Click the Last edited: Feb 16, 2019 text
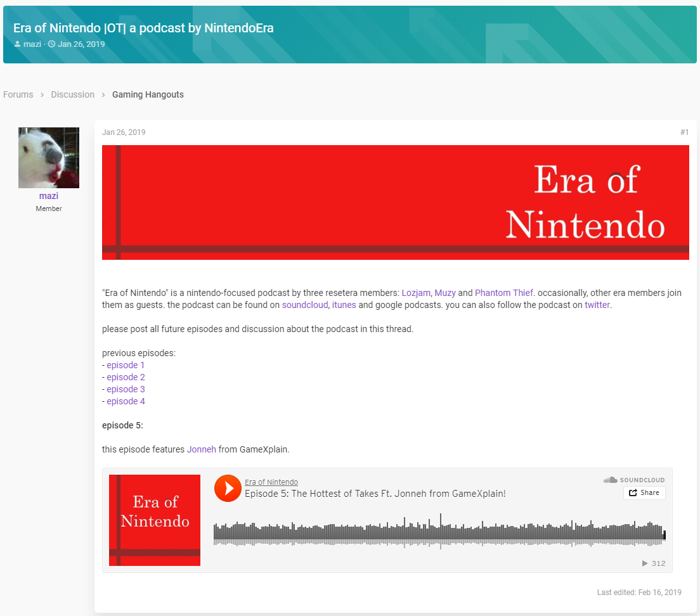Viewport: 700px width, 616px height. (639, 593)
